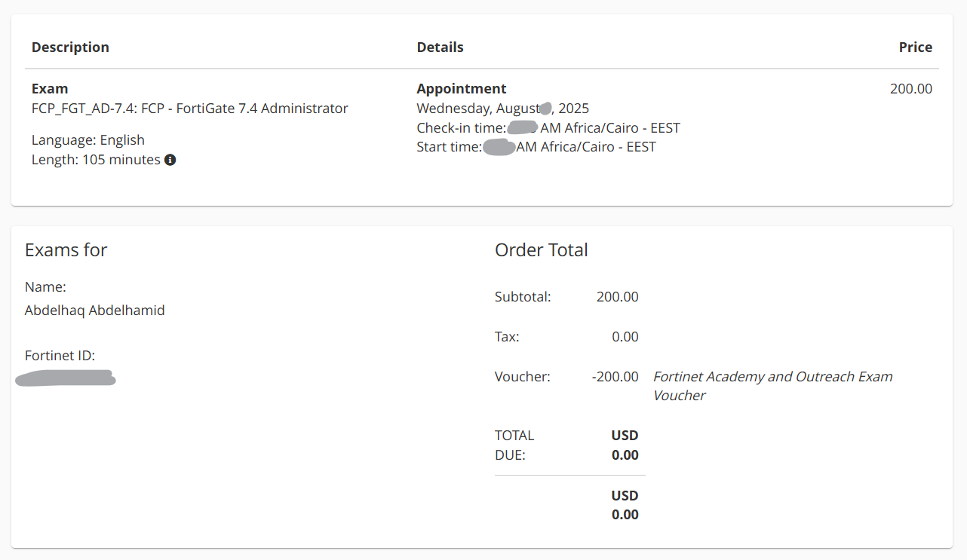Viewport: 967px width, 560px height.
Task: Click the Start time line
Action: (x=536, y=147)
